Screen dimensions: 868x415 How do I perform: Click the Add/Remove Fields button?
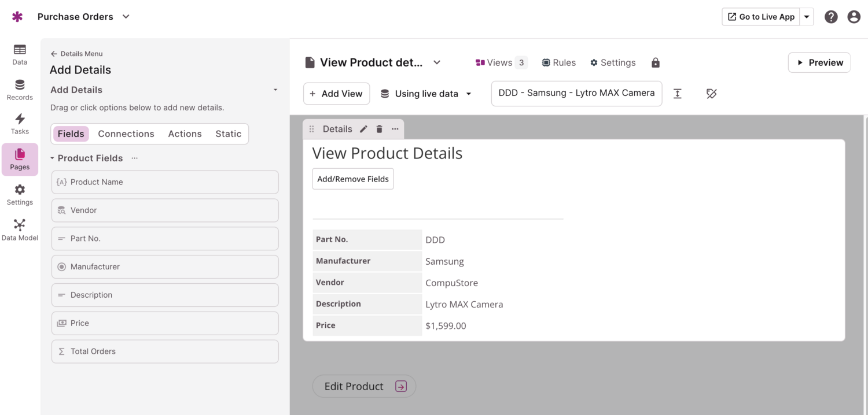(353, 179)
